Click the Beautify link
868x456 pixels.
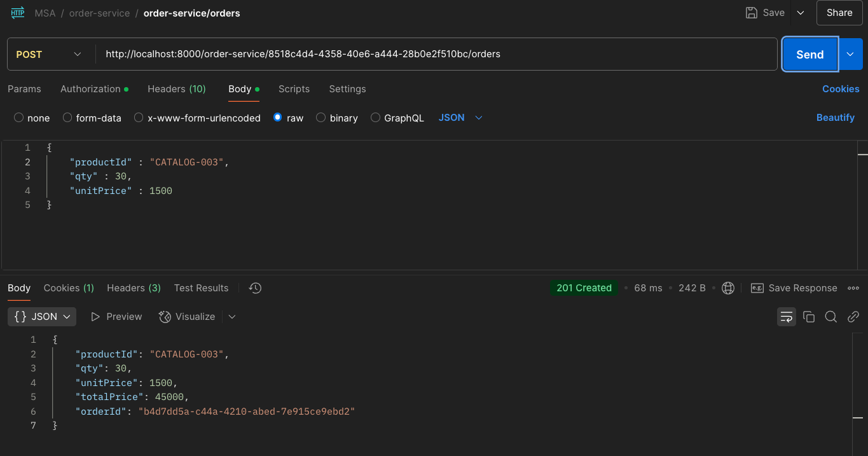click(x=835, y=118)
